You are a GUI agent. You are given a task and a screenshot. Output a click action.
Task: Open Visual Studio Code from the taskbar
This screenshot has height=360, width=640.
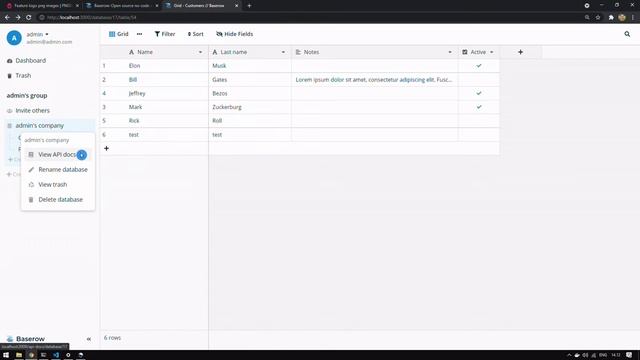(56, 355)
